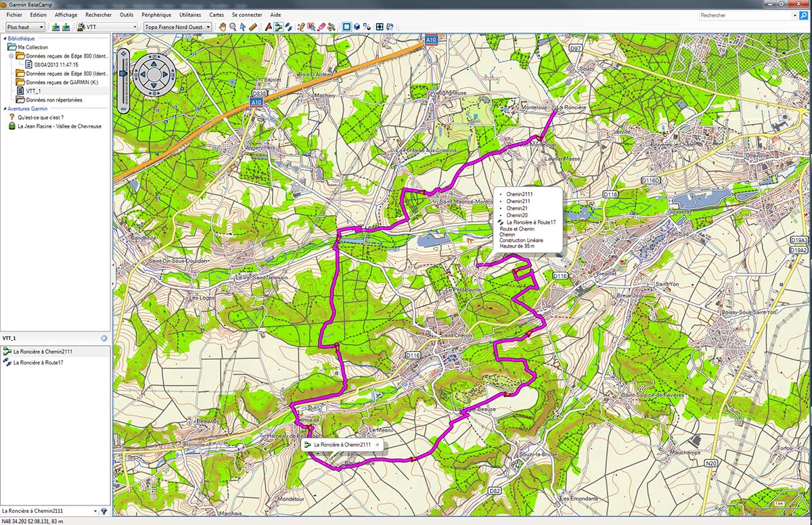Open Qu'est-ce que c'est ? link
Screen dimensions: 812x525
tap(41, 117)
